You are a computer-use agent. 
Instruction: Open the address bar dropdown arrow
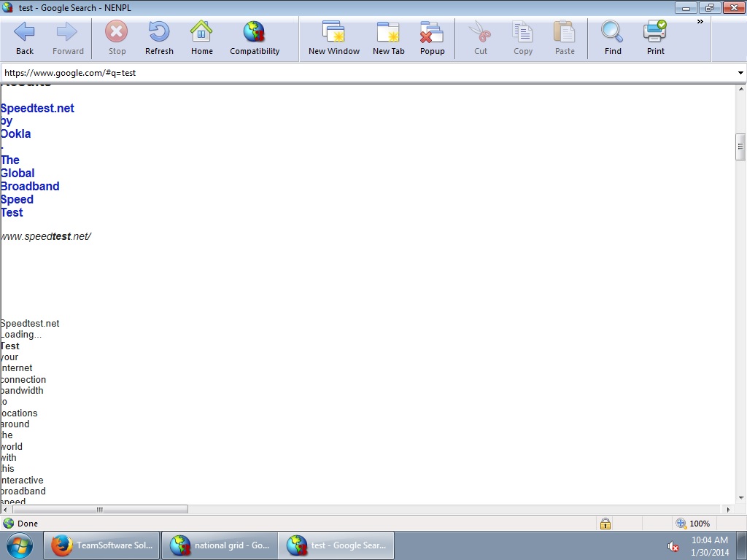point(740,73)
